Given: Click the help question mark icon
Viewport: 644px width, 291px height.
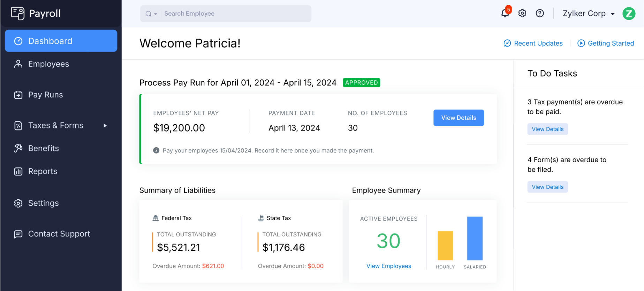Looking at the screenshot, I should coord(540,13).
